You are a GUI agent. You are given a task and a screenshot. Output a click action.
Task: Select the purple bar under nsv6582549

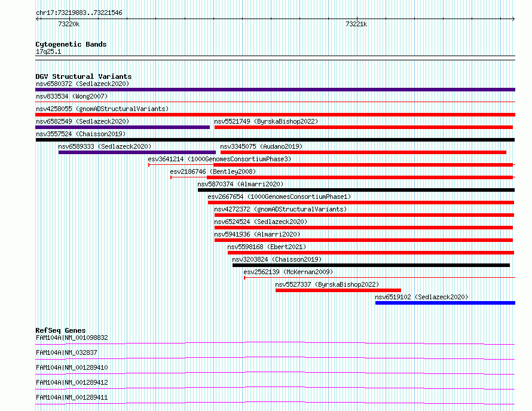click(x=123, y=127)
